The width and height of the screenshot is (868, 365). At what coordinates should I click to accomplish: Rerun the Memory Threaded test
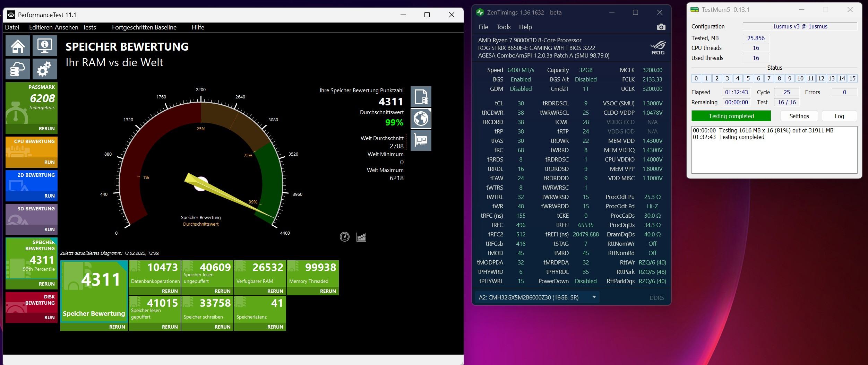[328, 291]
